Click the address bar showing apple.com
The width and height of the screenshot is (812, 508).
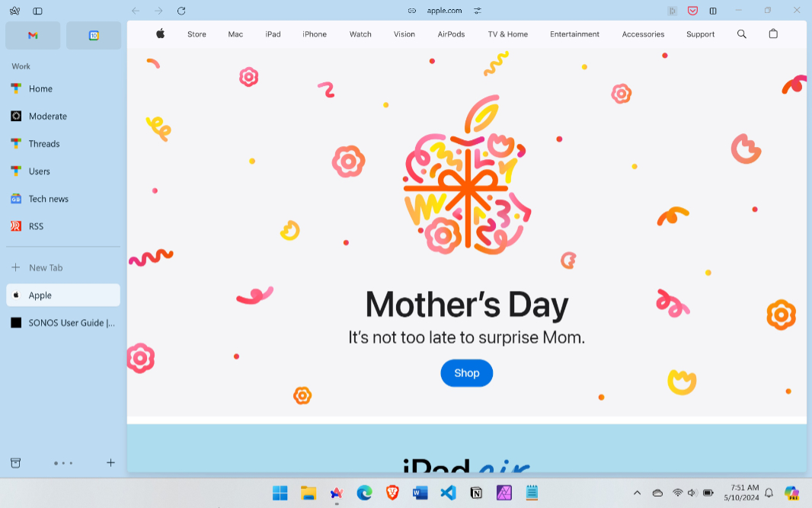click(444, 11)
